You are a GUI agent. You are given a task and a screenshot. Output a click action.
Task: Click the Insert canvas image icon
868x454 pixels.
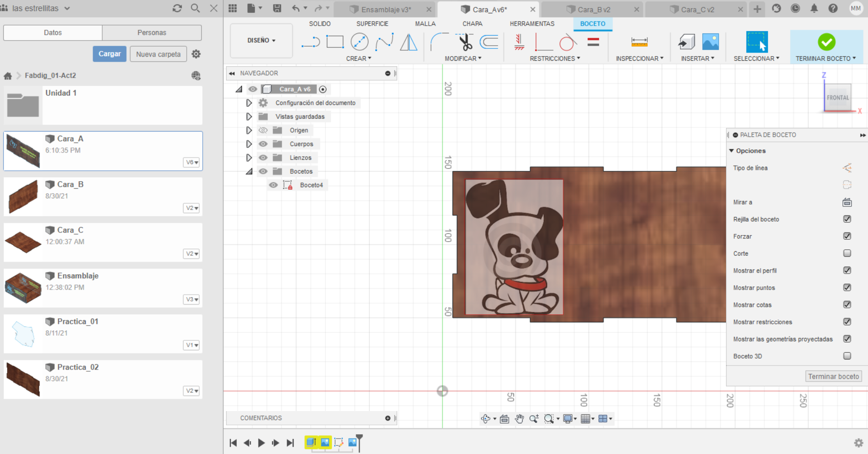click(x=710, y=42)
